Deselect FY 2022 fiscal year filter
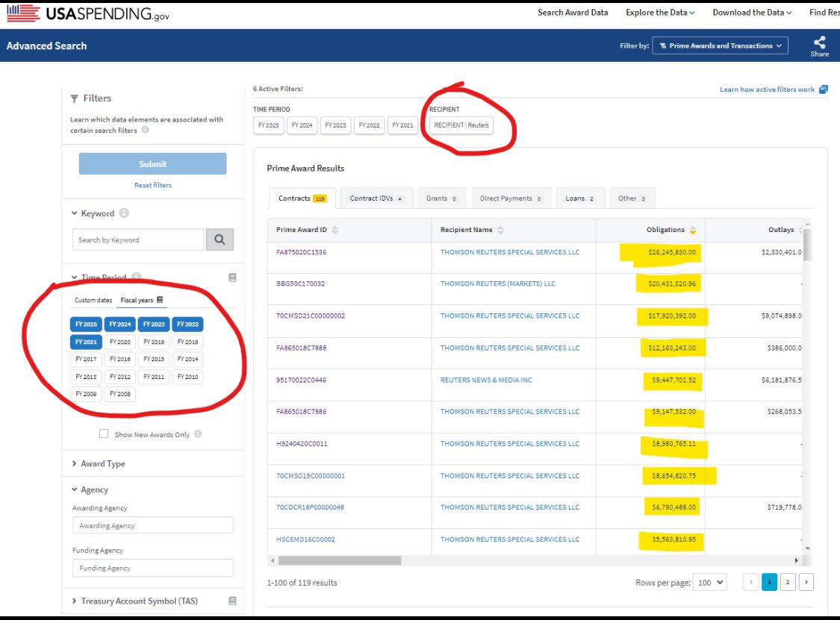This screenshot has width=840, height=620. pos(187,324)
